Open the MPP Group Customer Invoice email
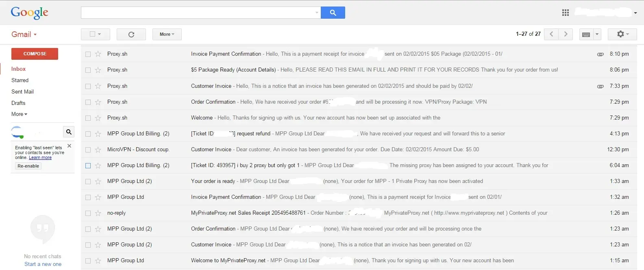 click(359, 245)
